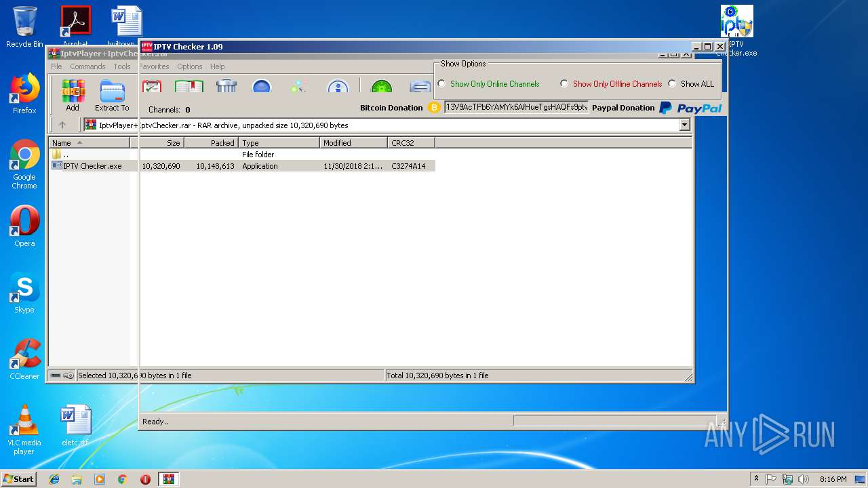Open the WinRAR taskbar button

tap(168, 479)
